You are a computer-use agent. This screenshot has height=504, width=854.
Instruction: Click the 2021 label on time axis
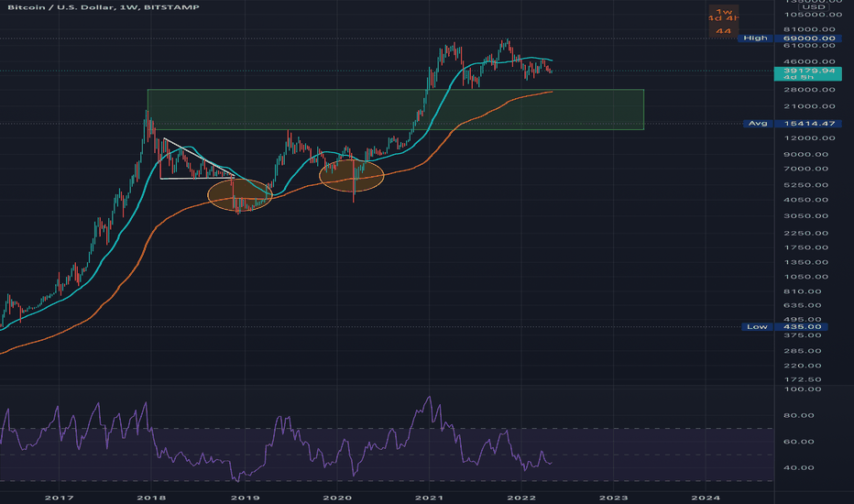pyautogui.click(x=429, y=498)
